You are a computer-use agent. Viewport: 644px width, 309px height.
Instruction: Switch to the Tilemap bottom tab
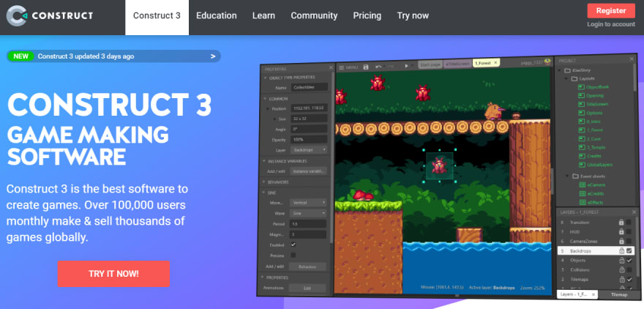click(619, 294)
